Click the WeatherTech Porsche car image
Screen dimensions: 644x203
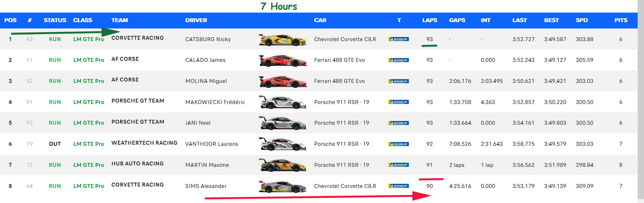283,144
